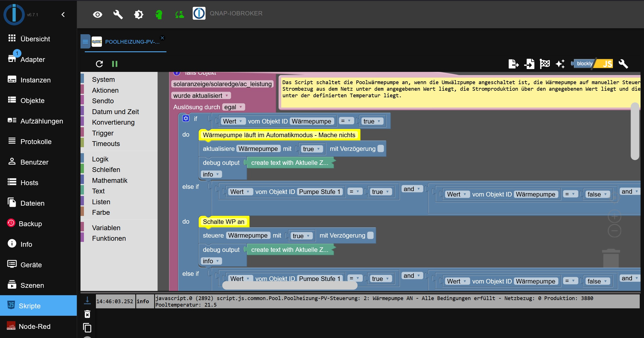This screenshot has height=338, width=644.
Task: Open the first 'info' debug level dropdown
Action: click(x=211, y=174)
